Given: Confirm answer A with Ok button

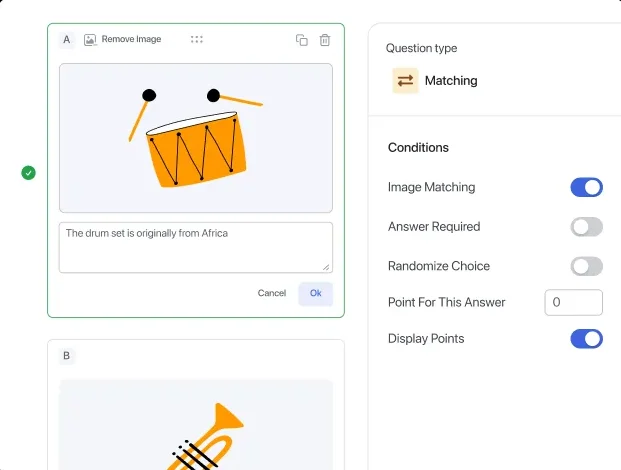Looking at the screenshot, I should point(315,293).
